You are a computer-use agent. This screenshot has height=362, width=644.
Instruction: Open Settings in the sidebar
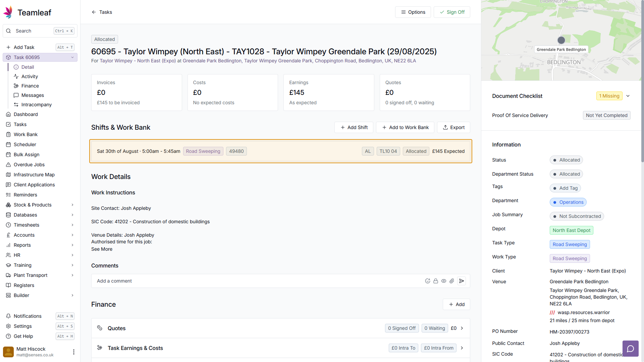coord(40,326)
